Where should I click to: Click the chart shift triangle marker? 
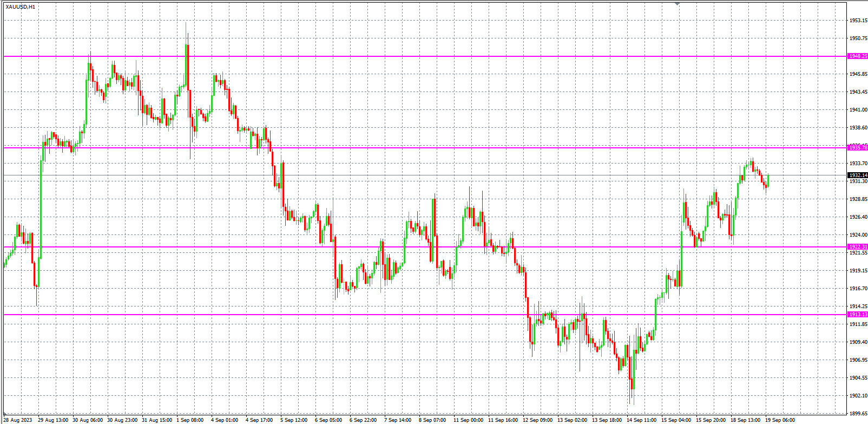[x=677, y=4]
